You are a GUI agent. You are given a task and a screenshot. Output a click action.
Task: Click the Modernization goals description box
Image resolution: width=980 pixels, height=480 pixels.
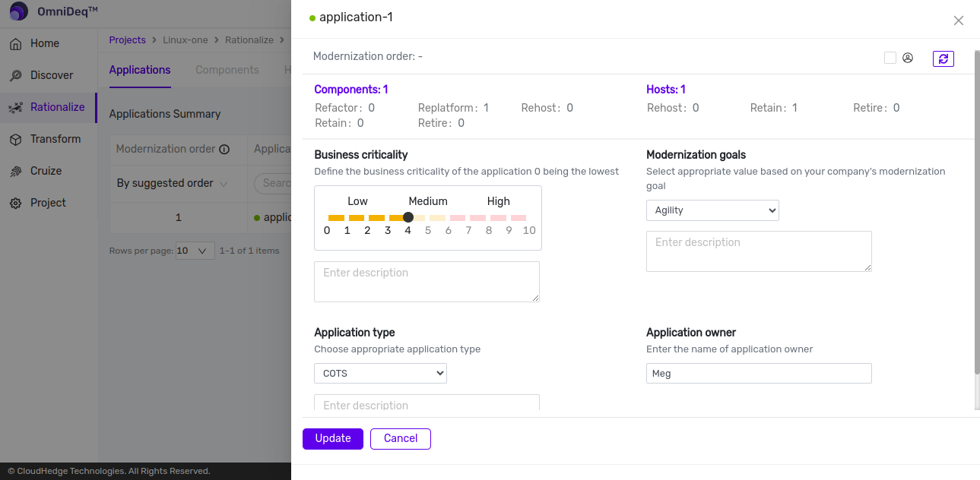pos(759,251)
